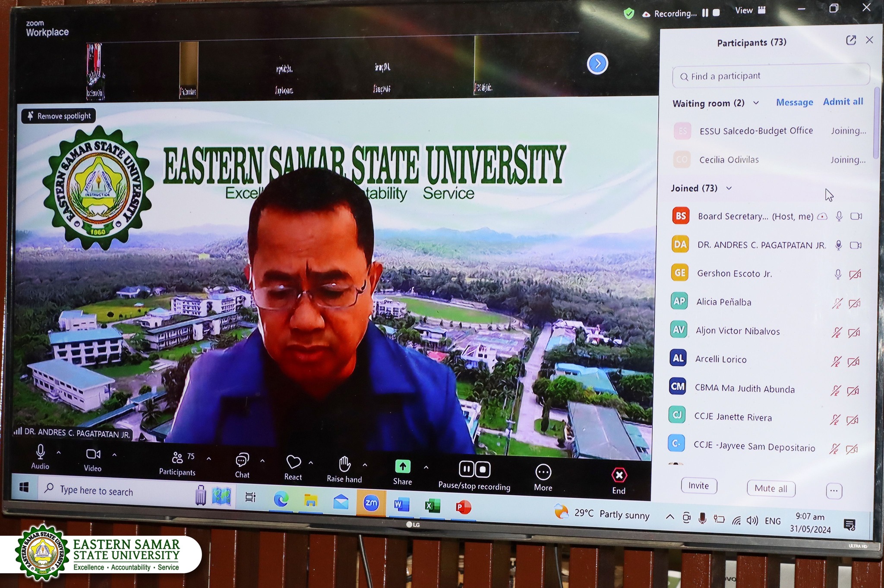Show next video thumbnails with blue arrow
The height and width of the screenshot is (588, 884).
coord(597,64)
